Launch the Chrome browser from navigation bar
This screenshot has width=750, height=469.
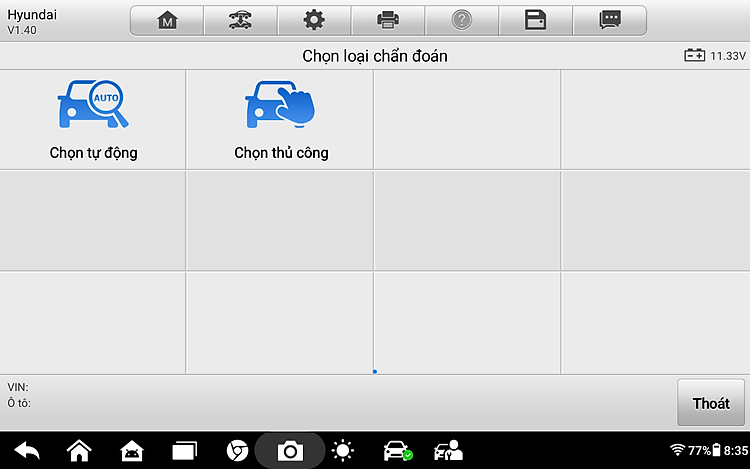[x=237, y=451]
